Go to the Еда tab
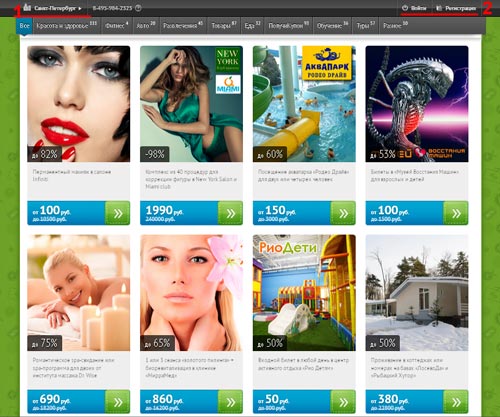The width and height of the screenshot is (500, 417). click(252, 26)
